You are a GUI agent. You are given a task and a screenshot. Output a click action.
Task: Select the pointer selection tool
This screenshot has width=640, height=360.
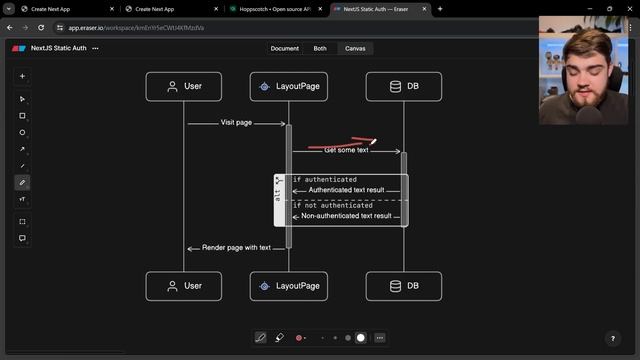click(x=22, y=99)
